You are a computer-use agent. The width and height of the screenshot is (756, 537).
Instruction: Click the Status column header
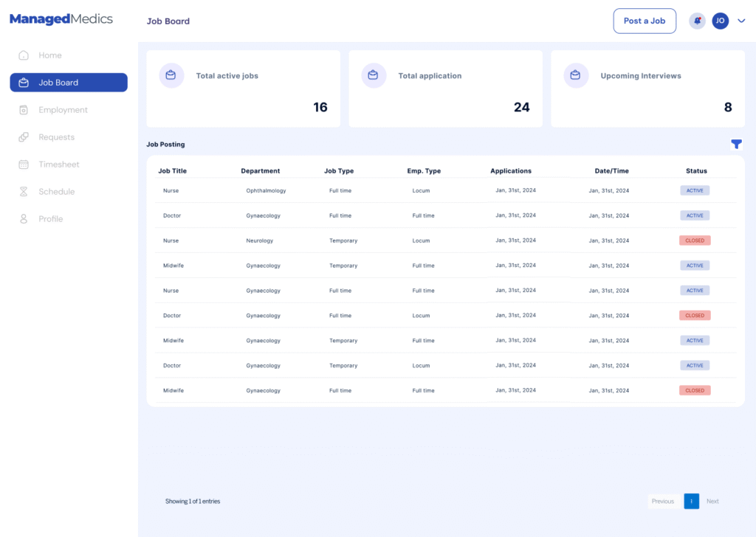(696, 171)
